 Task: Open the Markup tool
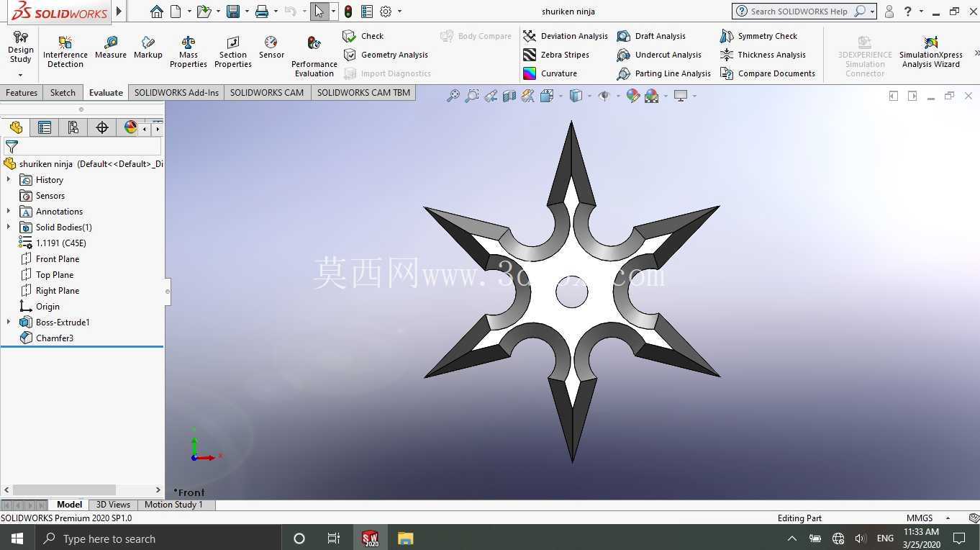(148, 48)
